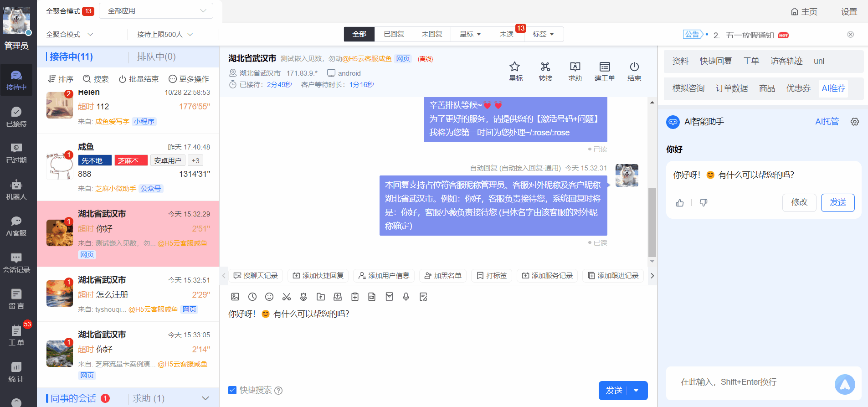Image resolution: width=868 pixels, height=407 pixels.
Task: Star this conversation with 星标 icon
Action: tap(515, 72)
